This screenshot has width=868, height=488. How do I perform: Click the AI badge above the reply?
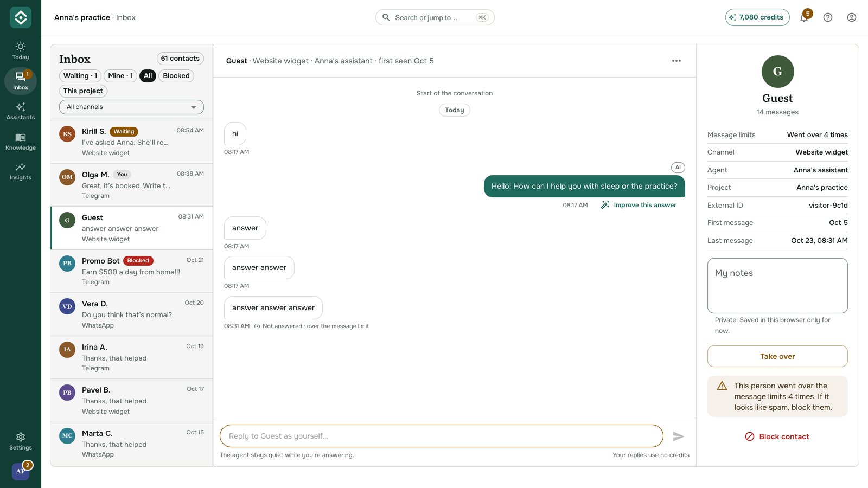tap(678, 168)
